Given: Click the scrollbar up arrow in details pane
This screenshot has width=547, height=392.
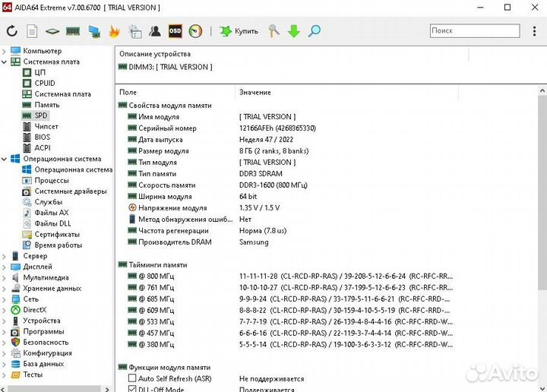Looking at the screenshot, I should (542, 91).
